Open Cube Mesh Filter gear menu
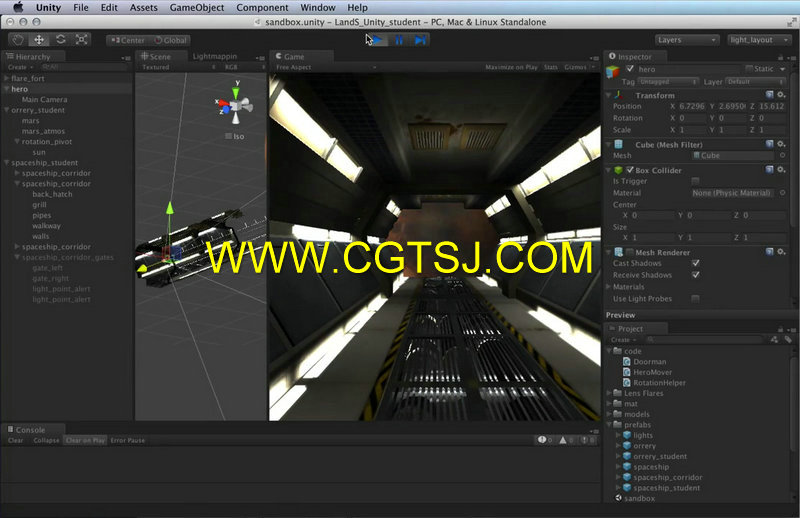The width and height of the screenshot is (800, 518). pyautogui.click(x=781, y=144)
